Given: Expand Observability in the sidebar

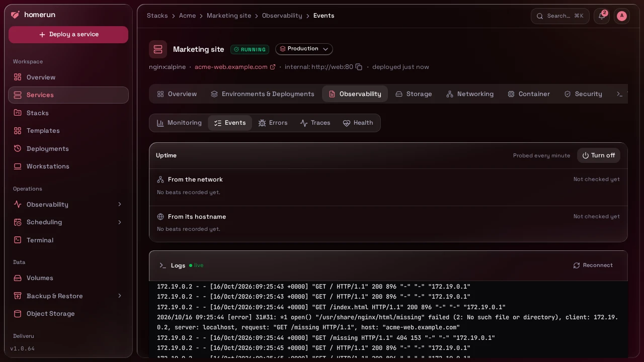Looking at the screenshot, I should [x=68, y=205].
